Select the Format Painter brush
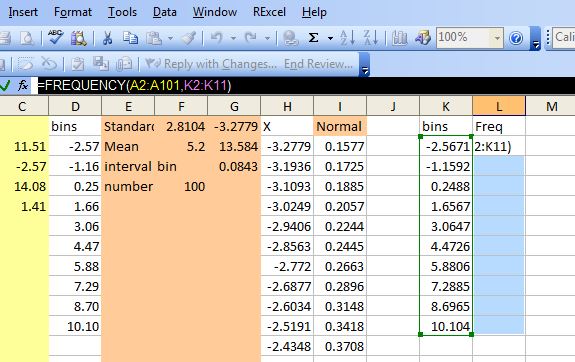 tap(189, 38)
